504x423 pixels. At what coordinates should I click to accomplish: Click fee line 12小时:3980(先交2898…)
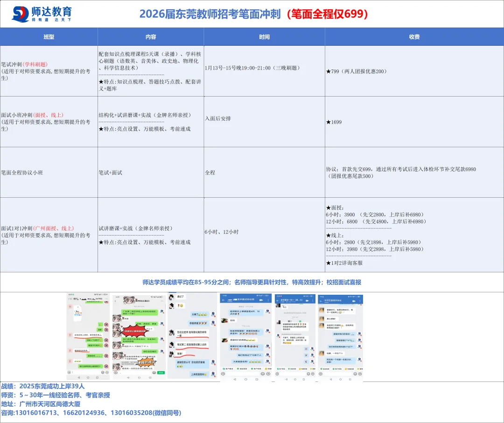[375, 249]
